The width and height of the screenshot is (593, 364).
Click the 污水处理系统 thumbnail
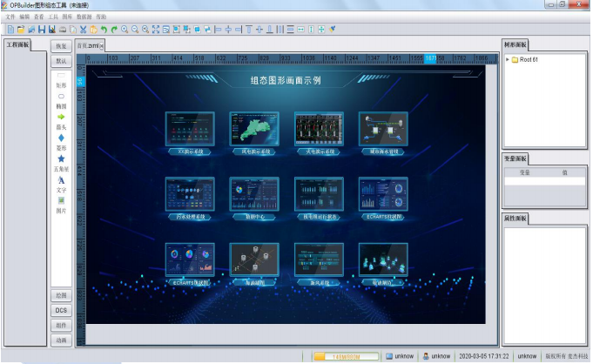pos(190,193)
